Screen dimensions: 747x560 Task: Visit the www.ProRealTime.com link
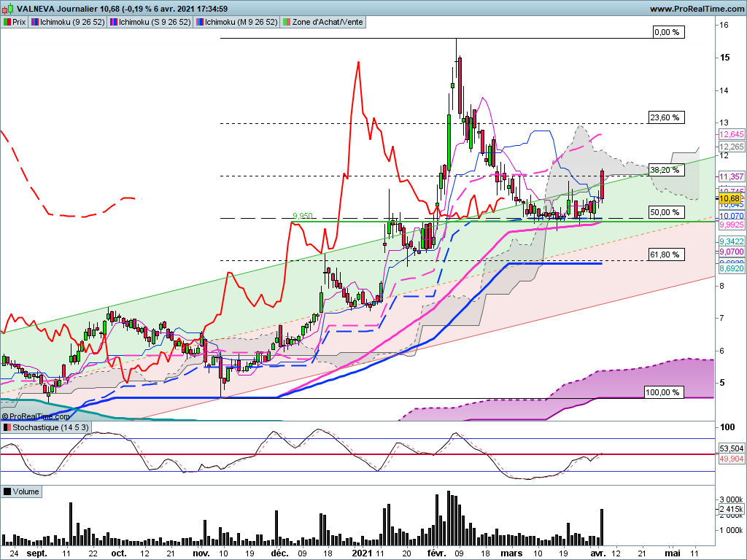[x=697, y=9]
